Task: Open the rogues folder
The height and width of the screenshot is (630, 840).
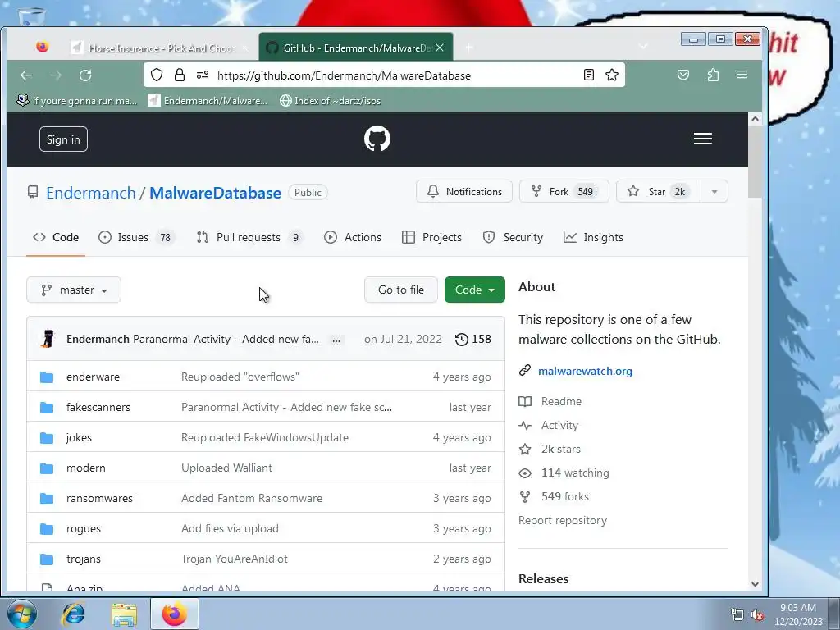Action: pos(84,529)
